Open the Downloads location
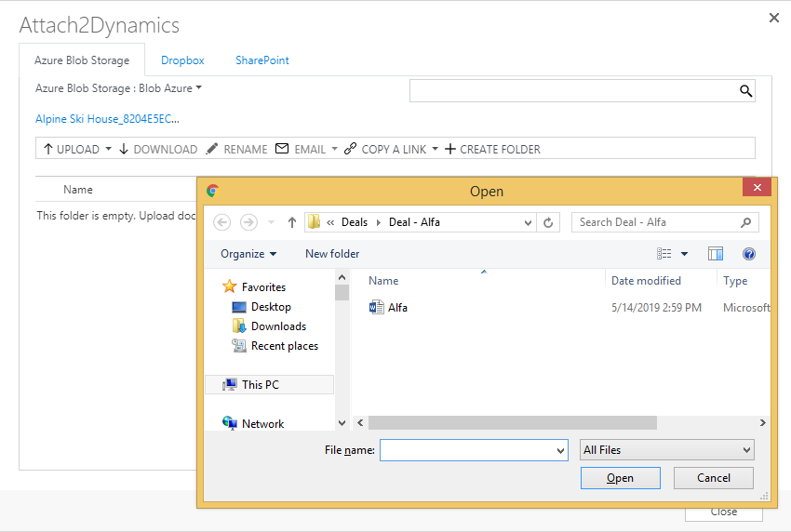The height and width of the screenshot is (532, 791). click(278, 326)
